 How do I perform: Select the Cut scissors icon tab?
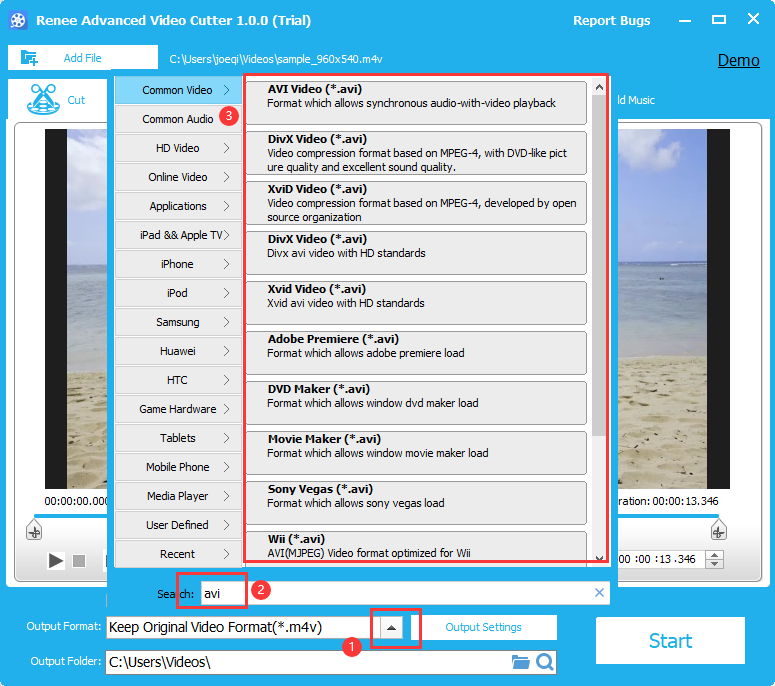coord(42,100)
